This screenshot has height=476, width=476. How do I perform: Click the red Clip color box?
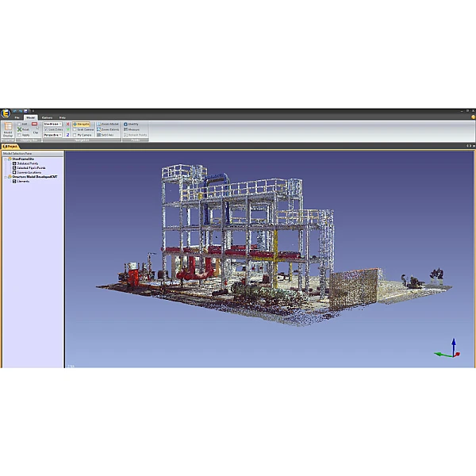pyautogui.click(x=35, y=124)
